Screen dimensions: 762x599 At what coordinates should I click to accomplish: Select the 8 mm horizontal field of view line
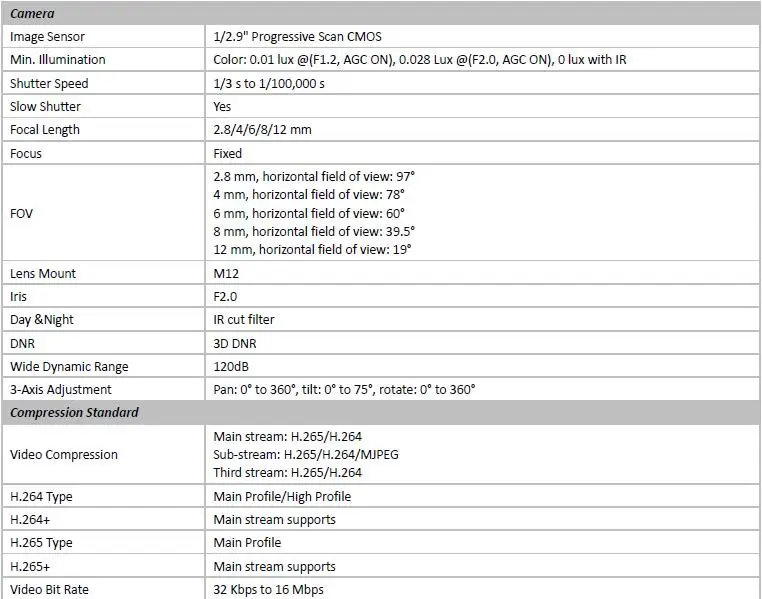point(314,231)
